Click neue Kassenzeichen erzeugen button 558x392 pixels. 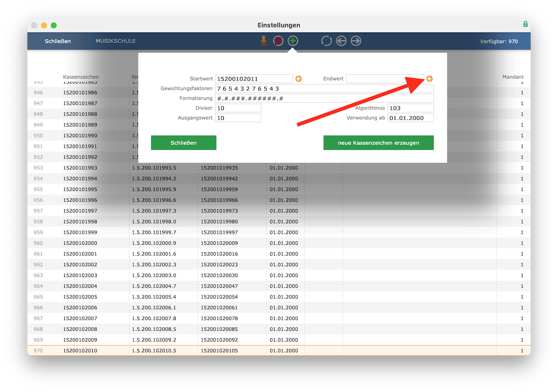coord(379,143)
